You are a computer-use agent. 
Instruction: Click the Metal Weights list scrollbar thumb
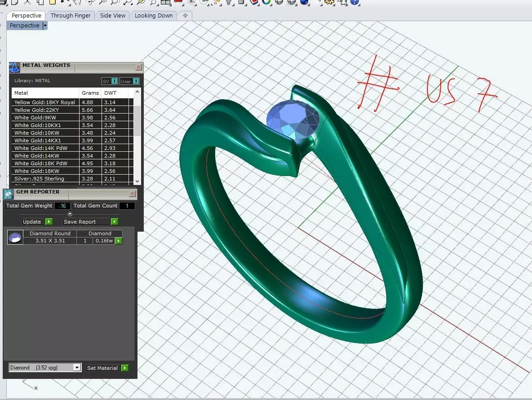coord(137,121)
